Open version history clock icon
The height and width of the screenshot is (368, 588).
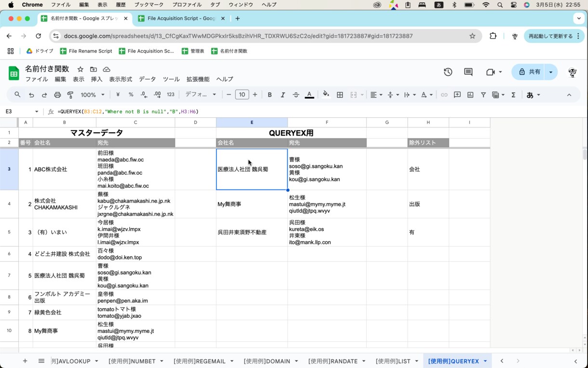coord(448,72)
